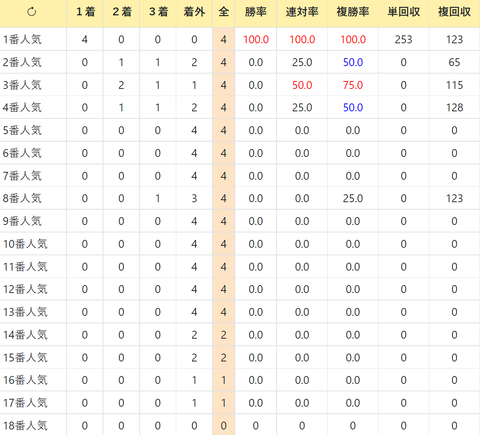This screenshot has height=435, width=480.
Task: Select the 3番人気 row label
Action: coord(22,85)
